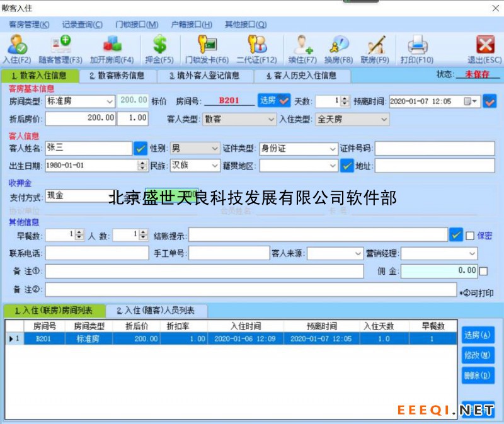Click the 选房 button beside room number B201
The height and width of the screenshot is (424, 504).
(x=274, y=101)
